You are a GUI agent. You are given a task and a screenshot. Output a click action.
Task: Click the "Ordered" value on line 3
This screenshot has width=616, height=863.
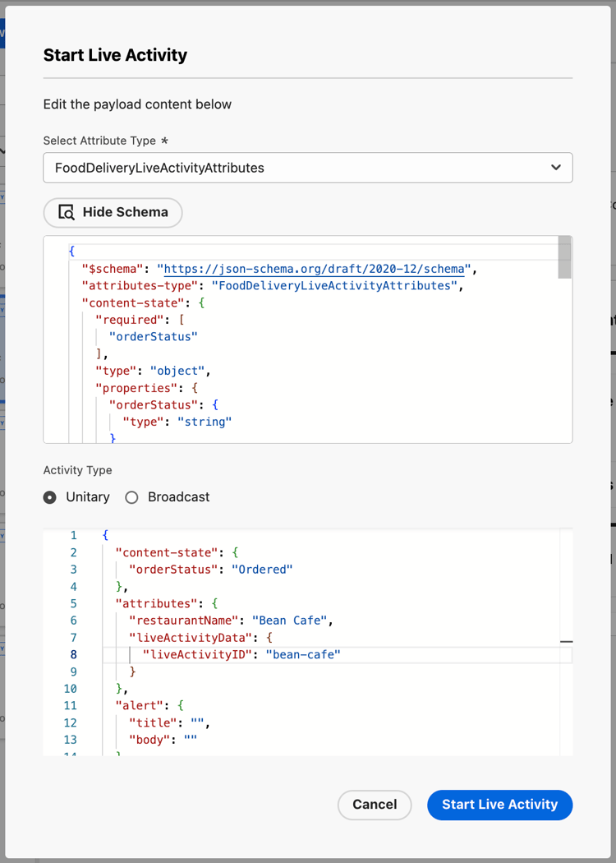click(261, 570)
